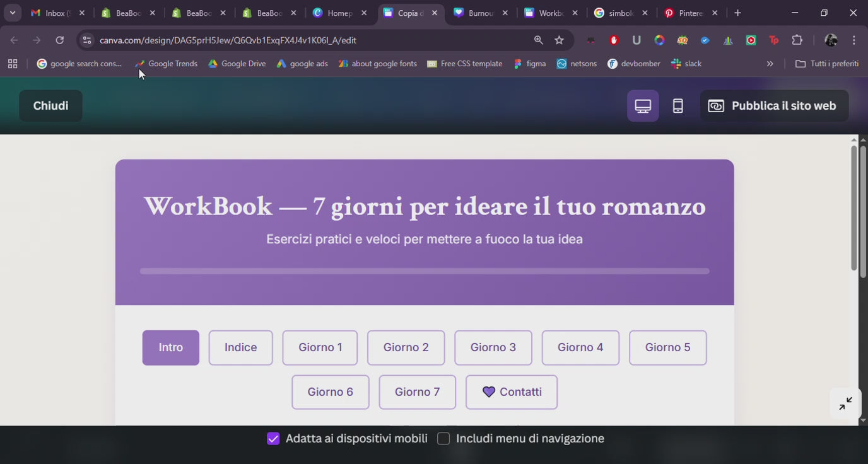Uncheck Adatta ai dispositivi mobili
This screenshot has width=868, height=464.
(x=273, y=438)
